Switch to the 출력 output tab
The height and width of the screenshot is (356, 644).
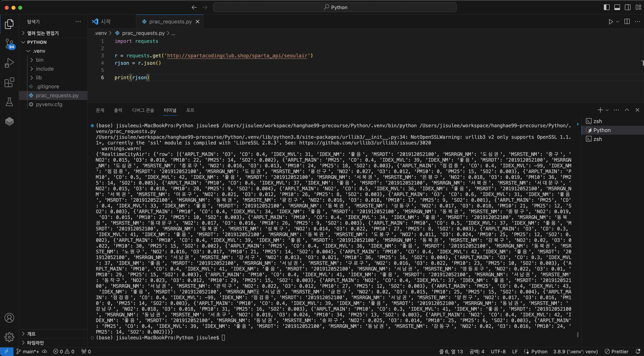(118, 110)
